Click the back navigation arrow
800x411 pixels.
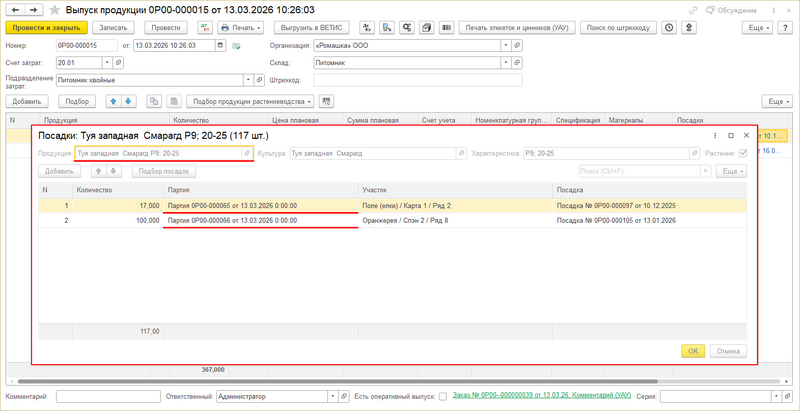pyautogui.click(x=16, y=10)
